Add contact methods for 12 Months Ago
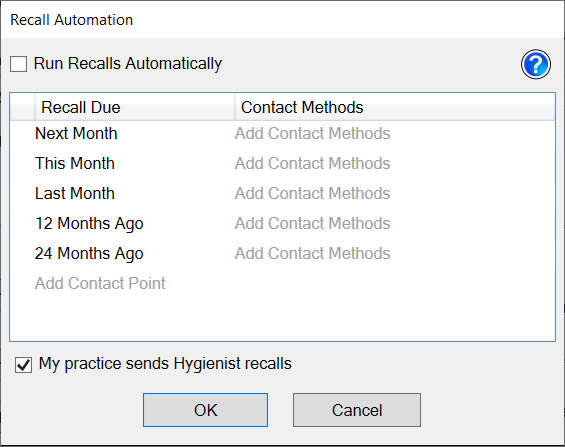This screenshot has width=565, height=447. point(312,223)
